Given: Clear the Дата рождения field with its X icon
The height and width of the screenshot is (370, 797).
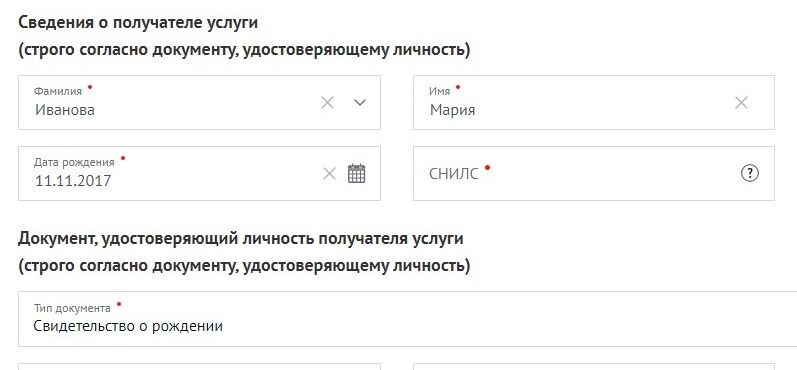Looking at the screenshot, I should [x=329, y=174].
